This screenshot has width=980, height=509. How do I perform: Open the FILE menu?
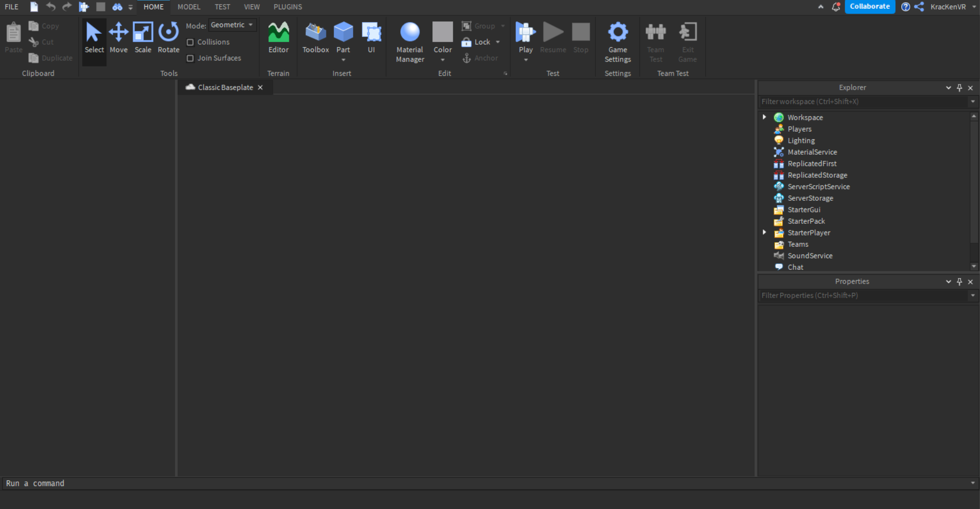12,7
